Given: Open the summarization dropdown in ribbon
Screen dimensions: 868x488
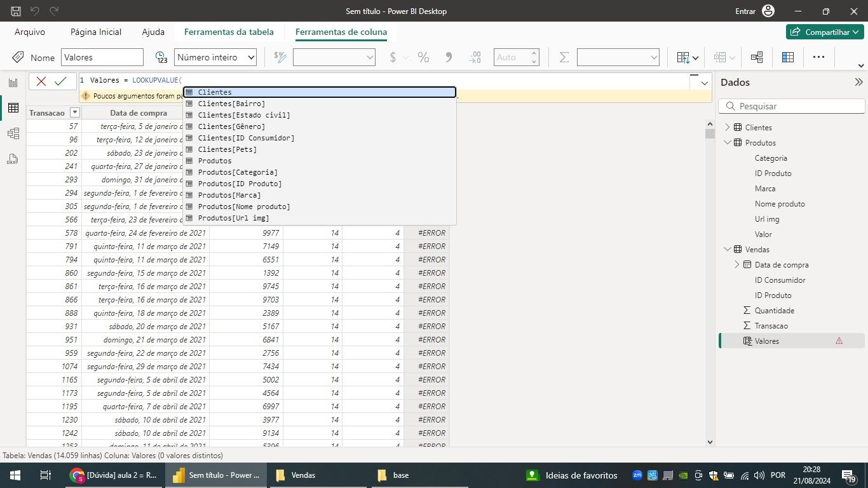Looking at the screenshot, I should [618, 57].
